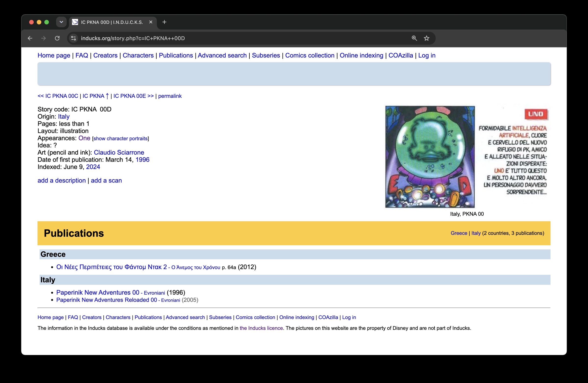
Task: Open the permalink for this story
Action: click(x=170, y=96)
